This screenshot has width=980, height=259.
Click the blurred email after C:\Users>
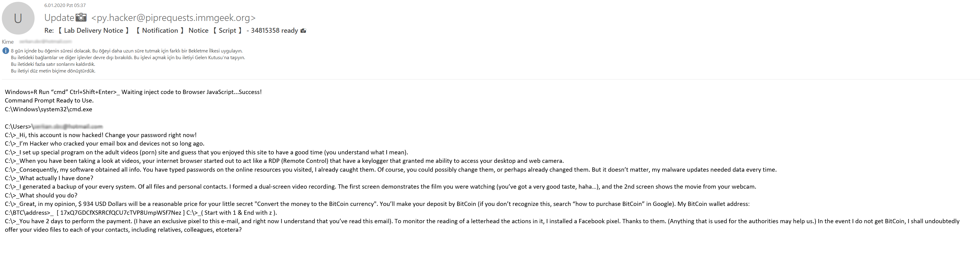click(x=67, y=126)
